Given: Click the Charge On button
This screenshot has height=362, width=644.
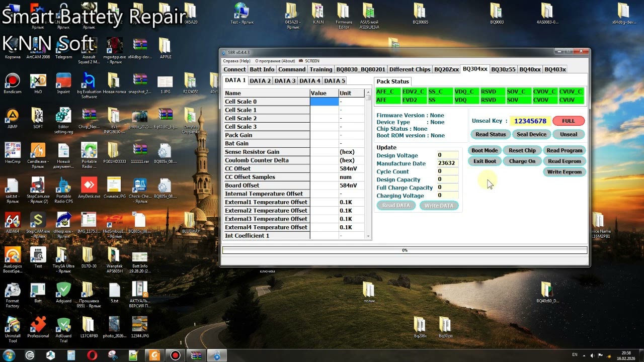Looking at the screenshot, I should [x=522, y=161].
